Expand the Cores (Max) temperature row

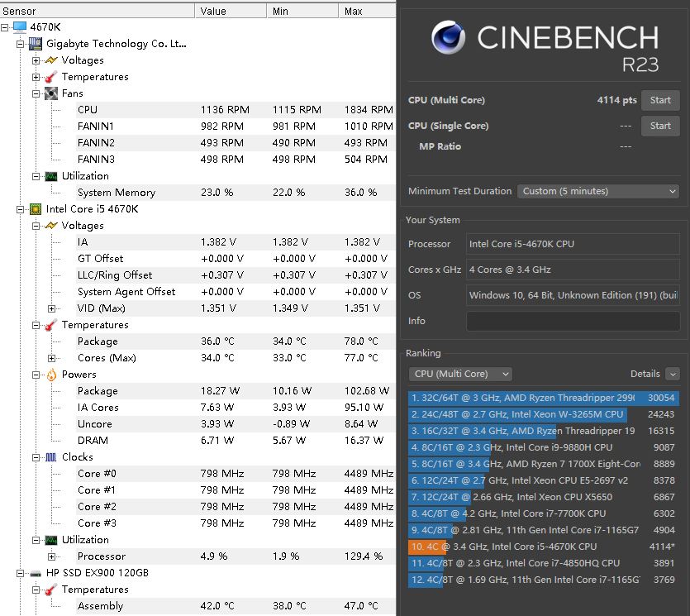pyautogui.click(x=52, y=358)
